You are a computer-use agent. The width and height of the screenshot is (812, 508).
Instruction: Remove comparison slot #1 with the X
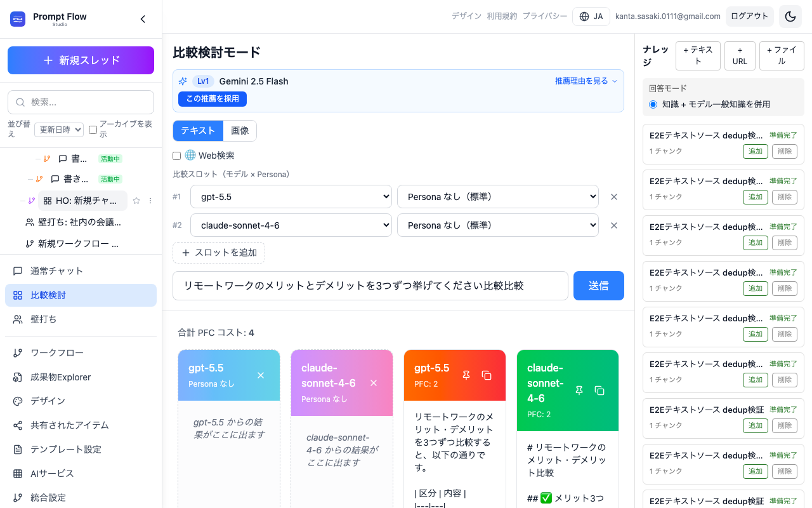[x=614, y=197]
